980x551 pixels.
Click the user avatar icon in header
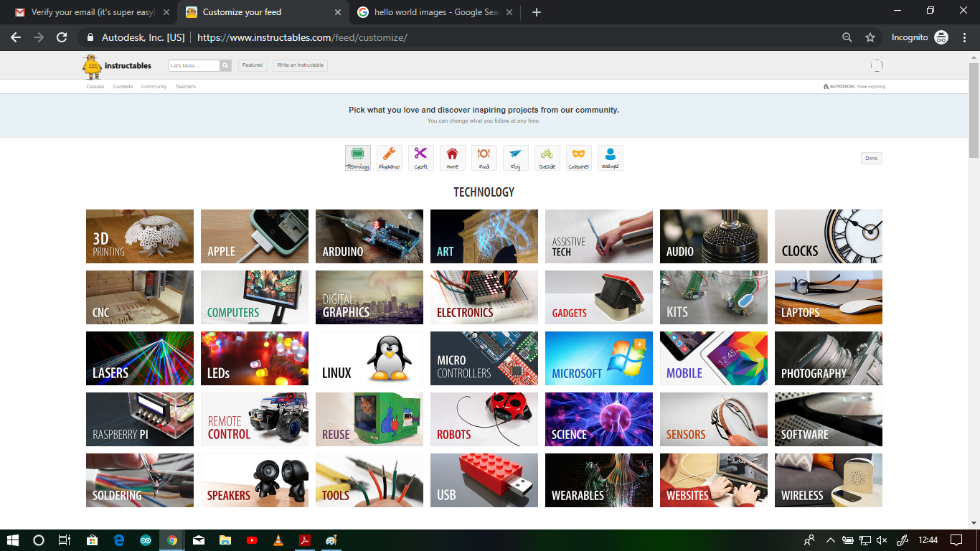877,65
